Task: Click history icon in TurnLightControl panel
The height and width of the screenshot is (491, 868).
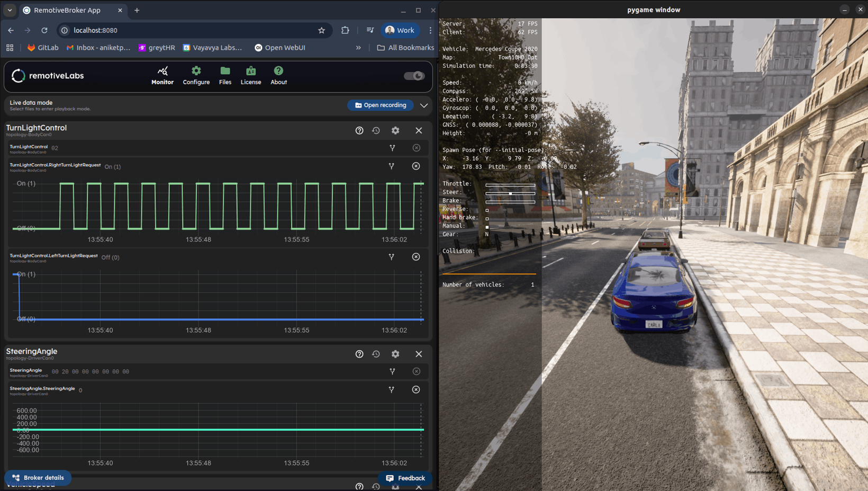Action: click(x=376, y=130)
